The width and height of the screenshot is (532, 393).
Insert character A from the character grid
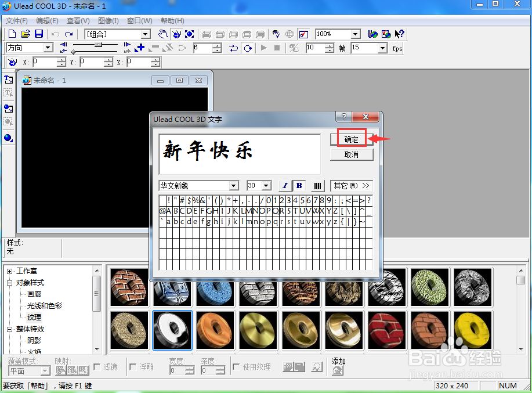coord(169,211)
